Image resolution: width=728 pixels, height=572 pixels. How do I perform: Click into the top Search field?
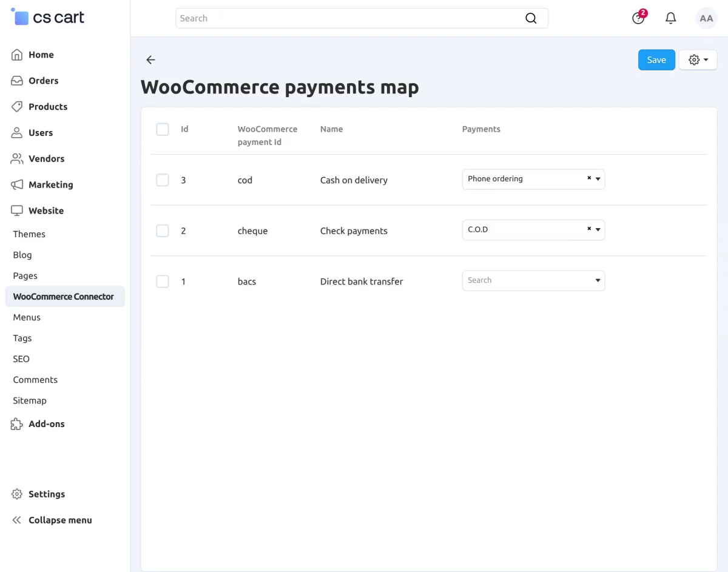[x=362, y=18]
